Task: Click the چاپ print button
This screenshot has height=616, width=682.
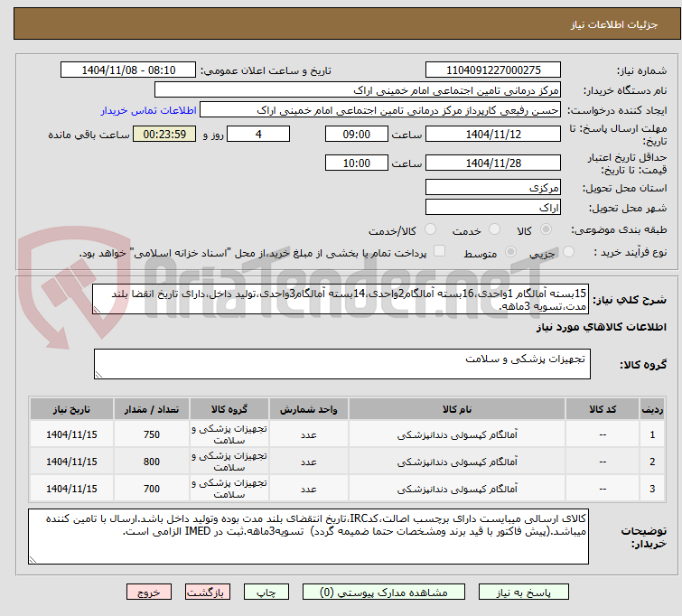Action: coord(266,593)
